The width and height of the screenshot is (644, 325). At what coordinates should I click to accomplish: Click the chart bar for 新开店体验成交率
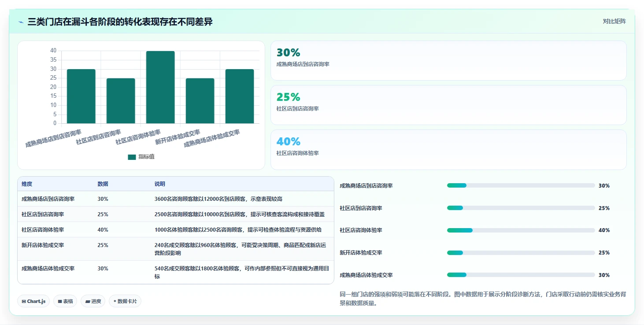click(200, 101)
